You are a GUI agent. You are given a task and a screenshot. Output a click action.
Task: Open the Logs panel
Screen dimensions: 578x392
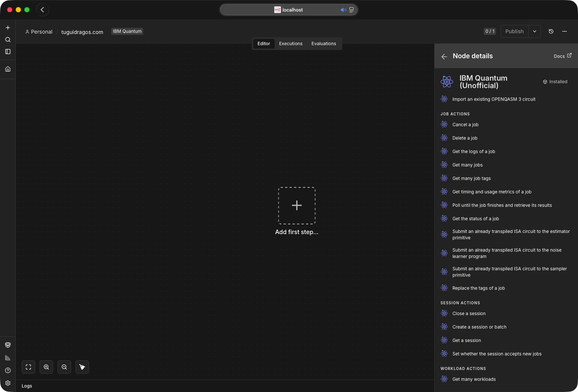27,386
